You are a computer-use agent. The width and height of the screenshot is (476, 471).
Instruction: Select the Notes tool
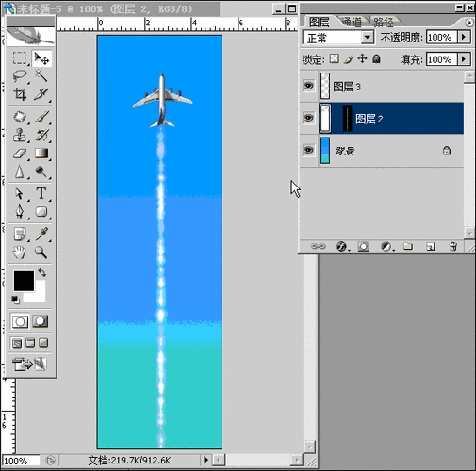point(20,234)
